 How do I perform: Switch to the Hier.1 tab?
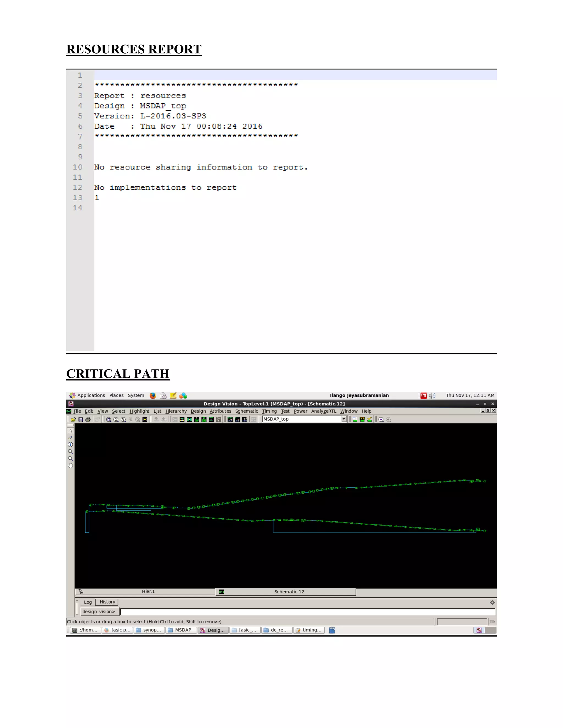145,592
